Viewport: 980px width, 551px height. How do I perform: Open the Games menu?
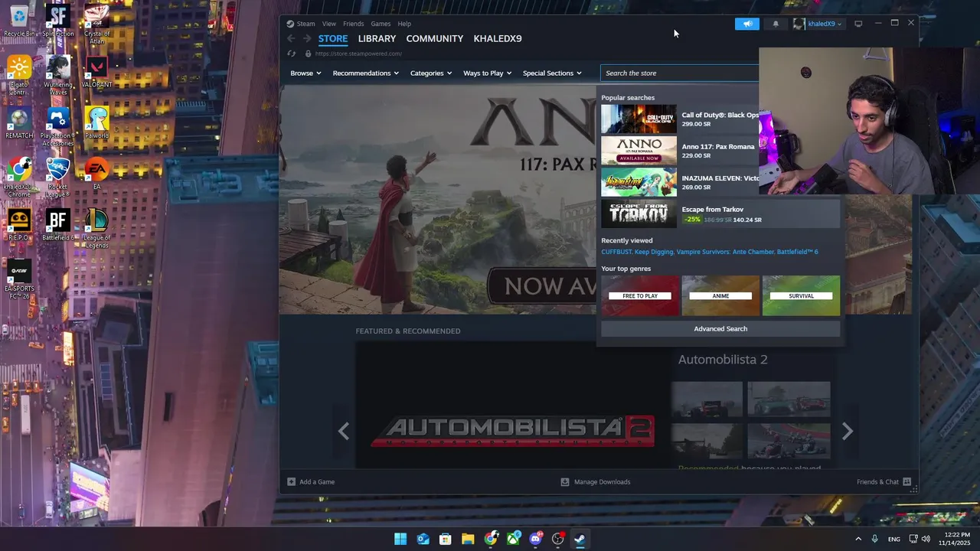[381, 24]
